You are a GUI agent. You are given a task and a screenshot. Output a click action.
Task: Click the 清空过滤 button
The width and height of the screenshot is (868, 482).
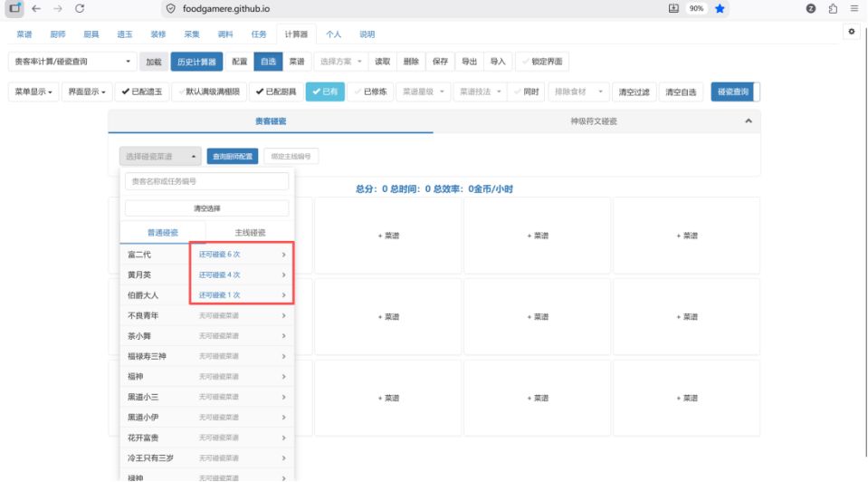point(634,92)
